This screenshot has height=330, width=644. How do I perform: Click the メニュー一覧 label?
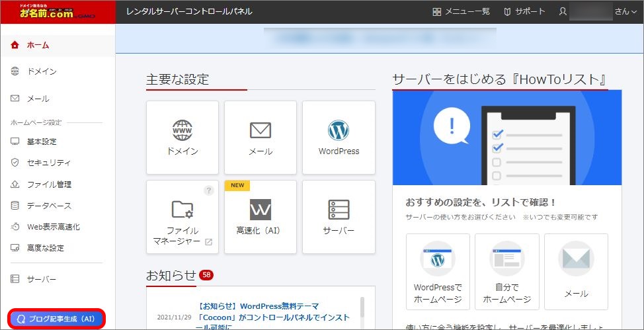tap(467, 12)
